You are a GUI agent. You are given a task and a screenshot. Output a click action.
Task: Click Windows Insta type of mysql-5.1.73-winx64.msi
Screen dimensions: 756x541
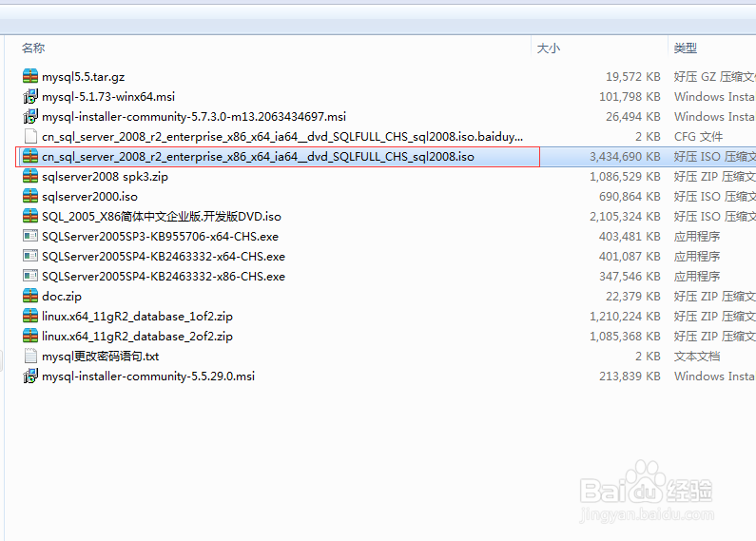pos(714,96)
